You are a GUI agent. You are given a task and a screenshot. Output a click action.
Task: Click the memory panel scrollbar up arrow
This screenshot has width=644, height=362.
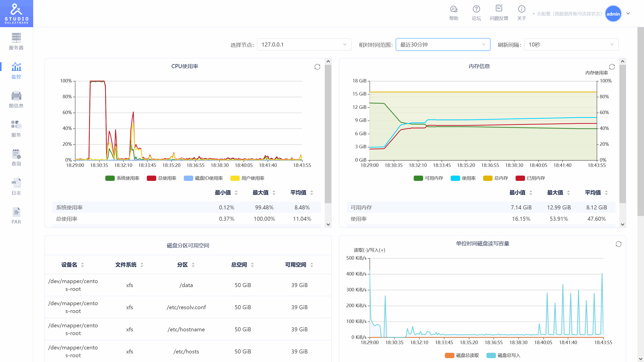click(623, 61)
